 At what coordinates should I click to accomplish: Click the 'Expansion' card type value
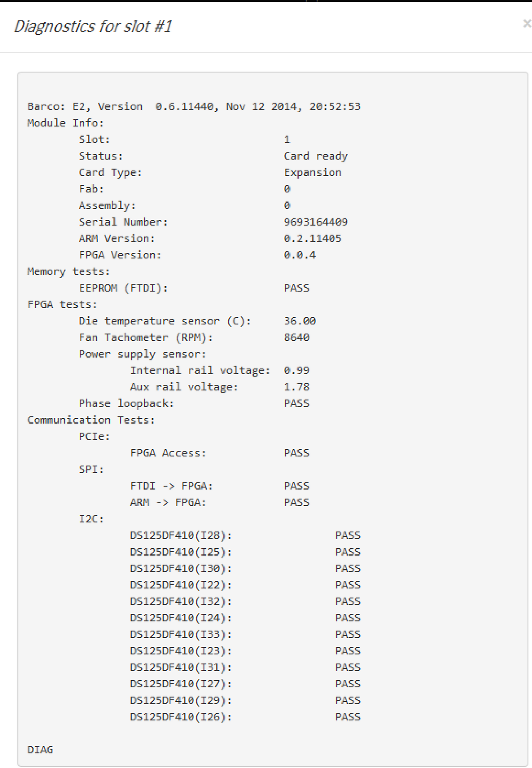(x=313, y=173)
